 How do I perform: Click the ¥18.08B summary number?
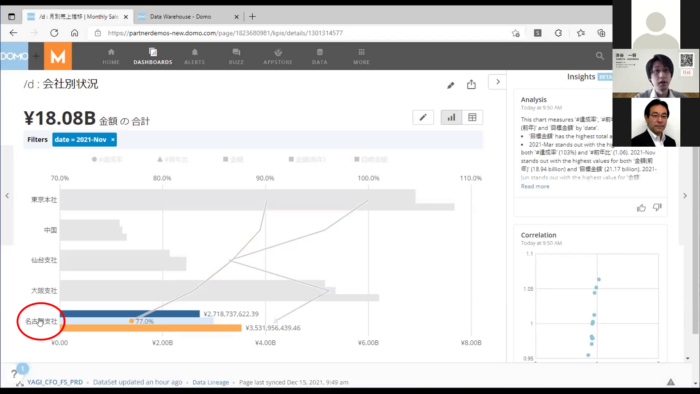tap(59, 118)
